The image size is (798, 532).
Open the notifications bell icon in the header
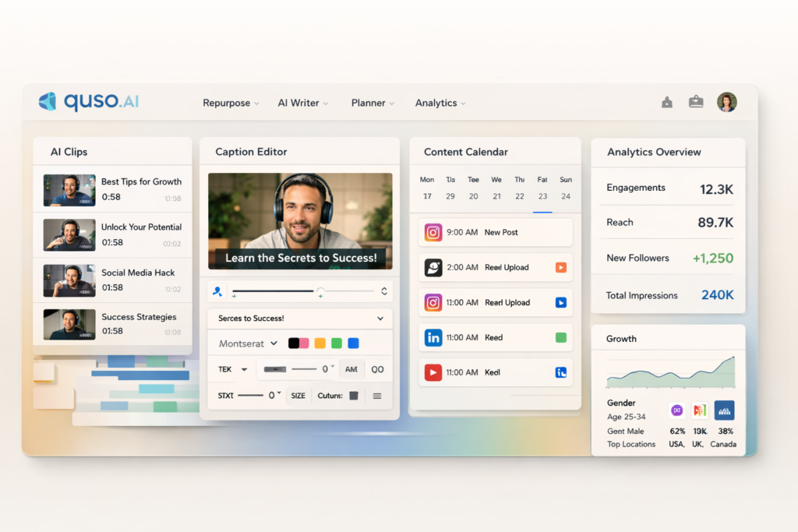(x=666, y=102)
